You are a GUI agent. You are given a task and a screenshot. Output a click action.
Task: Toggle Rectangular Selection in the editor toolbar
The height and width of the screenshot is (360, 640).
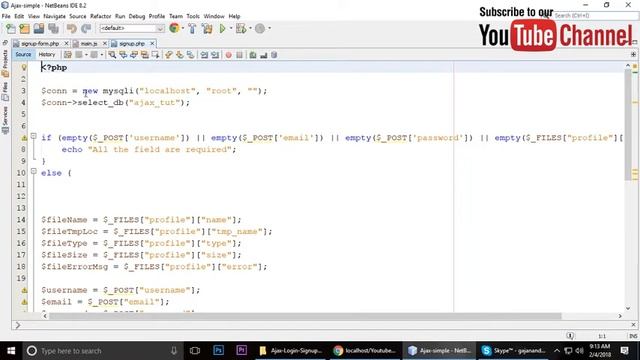point(155,55)
